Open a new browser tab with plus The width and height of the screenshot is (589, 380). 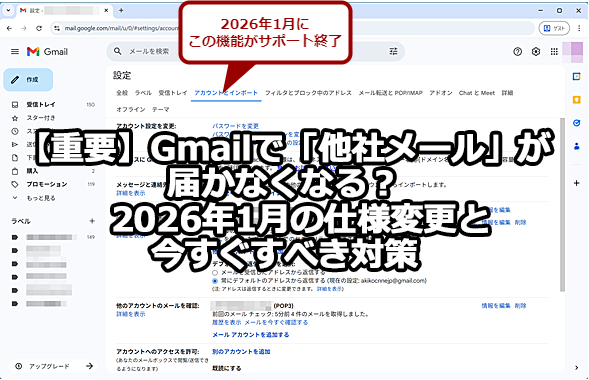[121, 11]
